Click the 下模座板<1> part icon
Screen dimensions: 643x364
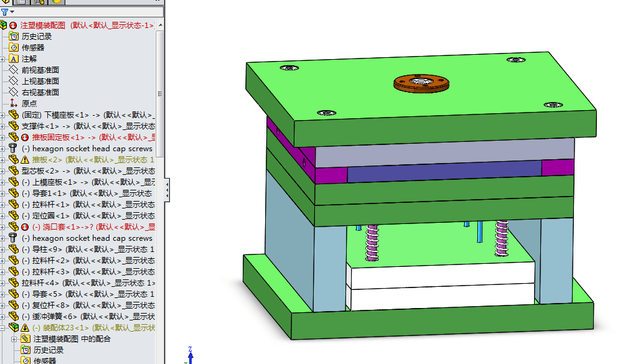click(14, 114)
